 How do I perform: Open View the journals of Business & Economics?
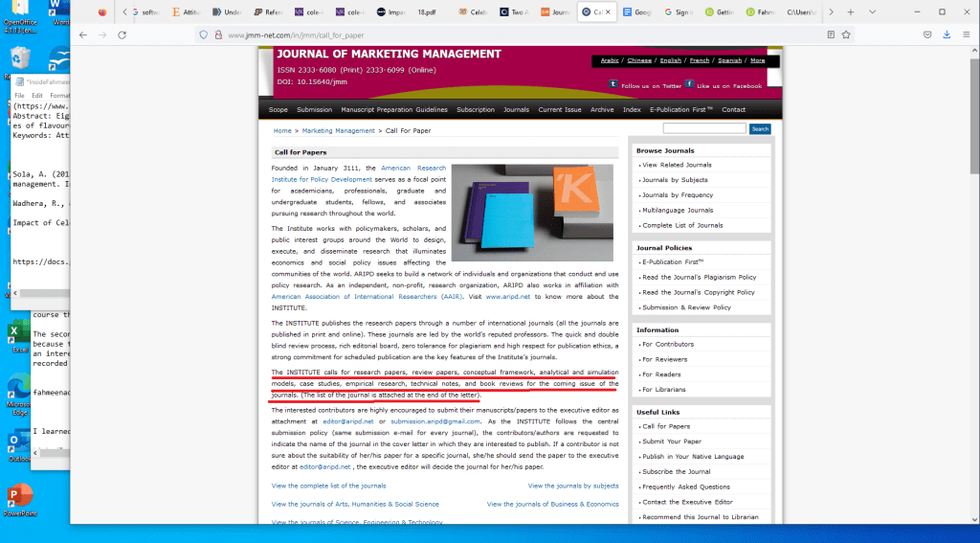(x=552, y=504)
